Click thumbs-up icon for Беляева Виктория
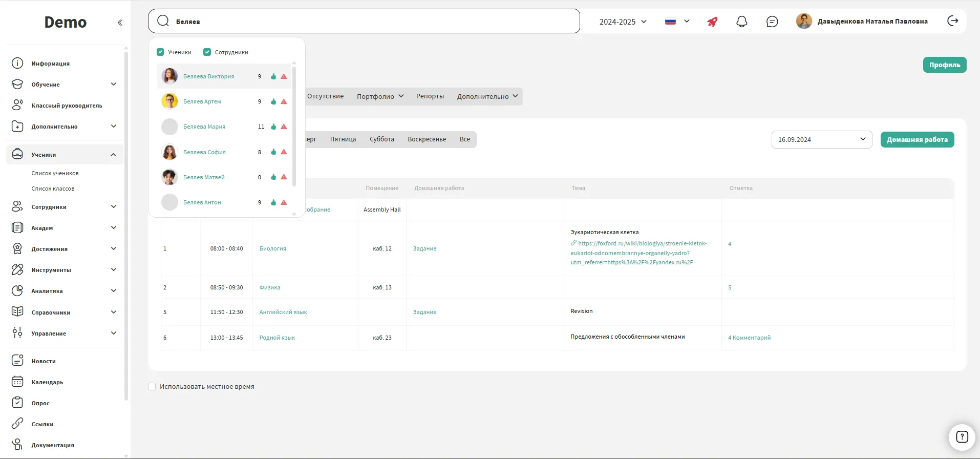The width and height of the screenshot is (980, 459). click(x=273, y=77)
